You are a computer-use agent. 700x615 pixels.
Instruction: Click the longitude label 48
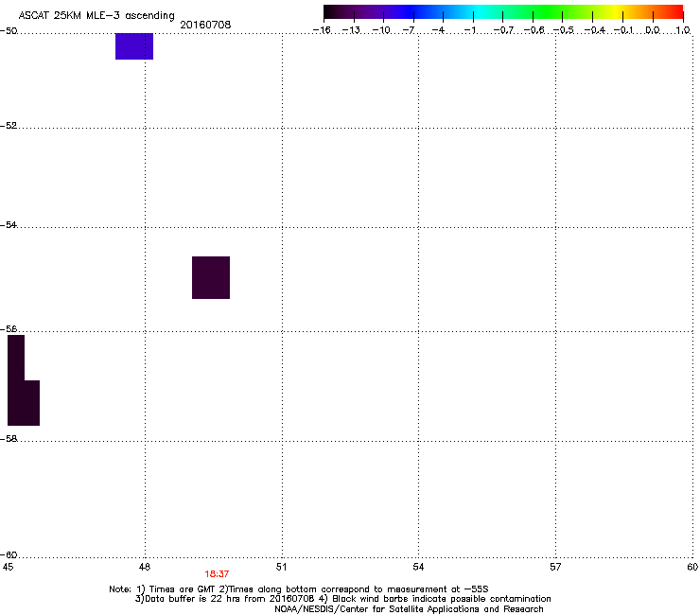(145, 567)
